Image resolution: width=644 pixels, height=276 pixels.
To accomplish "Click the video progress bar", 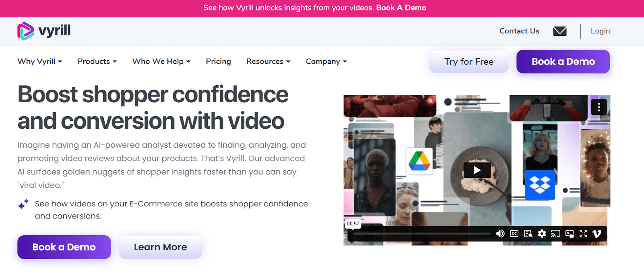I will point(422,234).
